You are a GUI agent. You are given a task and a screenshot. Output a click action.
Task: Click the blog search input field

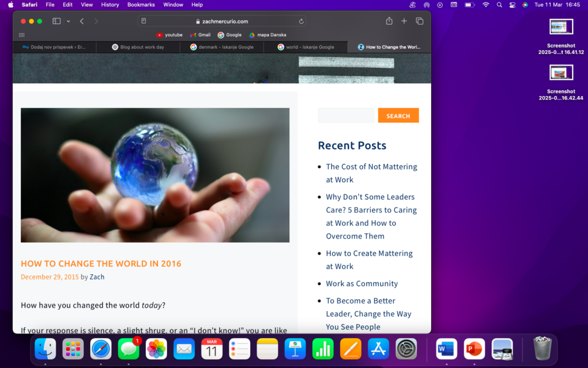point(346,116)
